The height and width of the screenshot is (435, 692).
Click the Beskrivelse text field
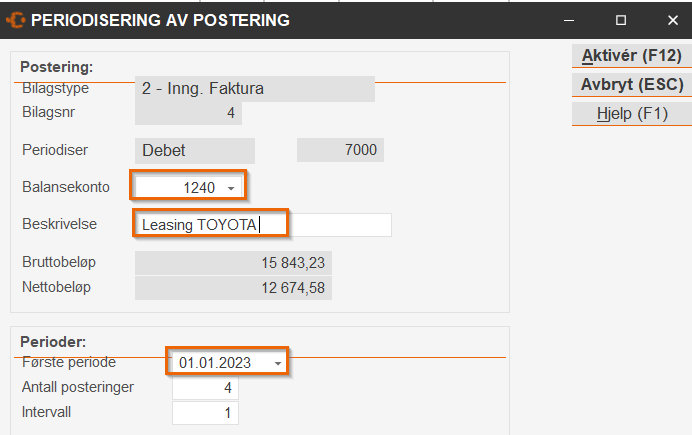262,224
